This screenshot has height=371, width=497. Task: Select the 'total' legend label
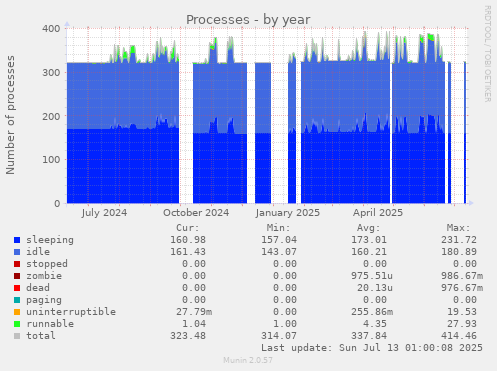[x=41, y=336]
